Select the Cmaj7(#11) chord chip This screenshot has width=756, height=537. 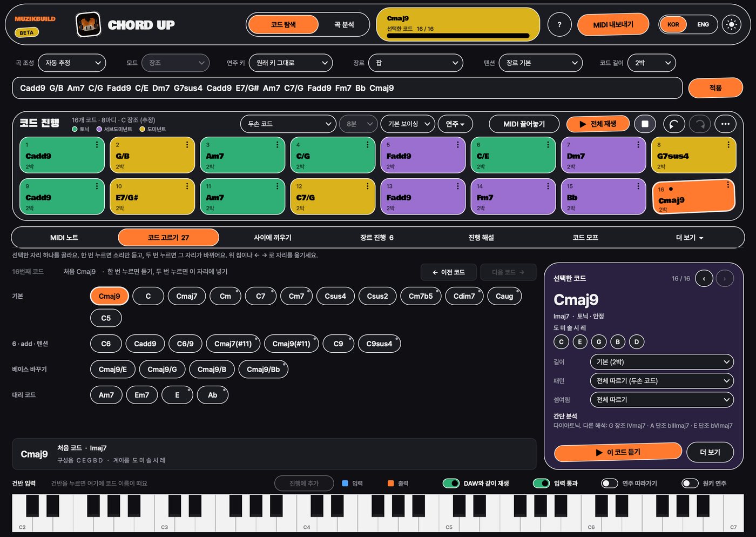point(233,344)
